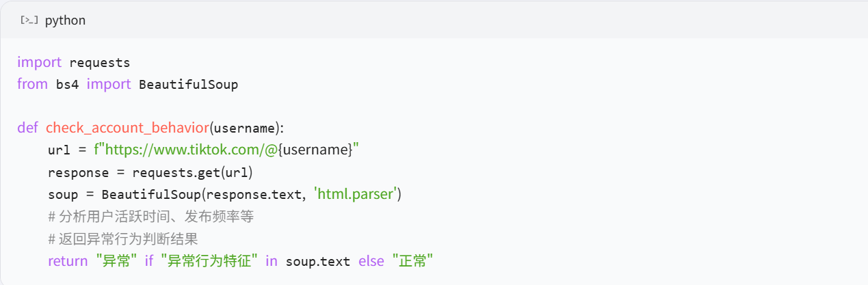868x285 pixels.
Task: Click the requests.get call
Action: point(178,172)
